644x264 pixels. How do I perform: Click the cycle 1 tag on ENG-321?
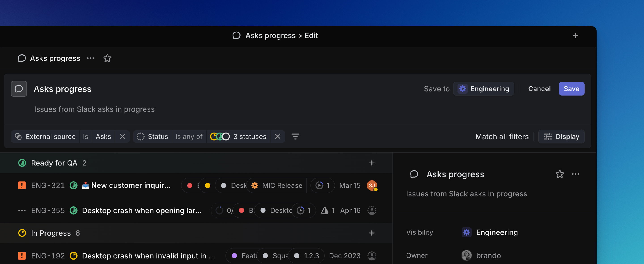tap(322, 185)
